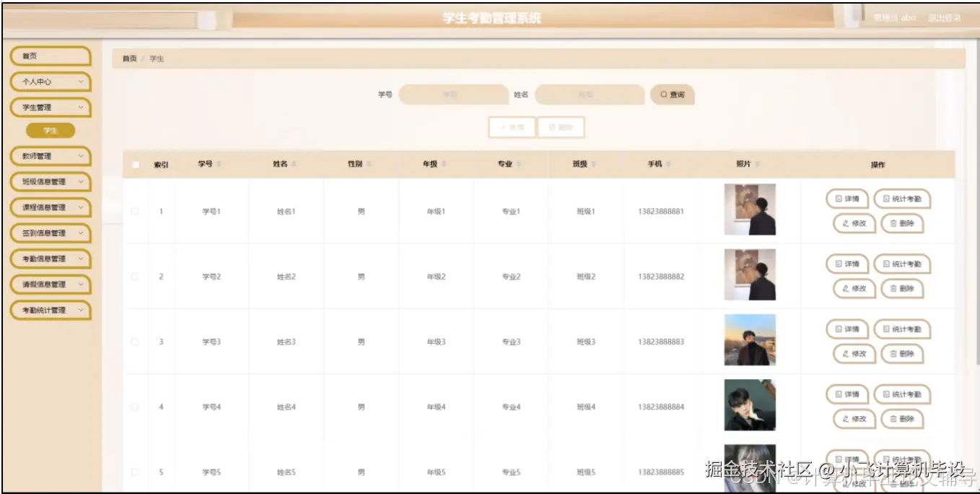Click 删除 for student 姓名3
980x494 pixels.
[902, 353]
